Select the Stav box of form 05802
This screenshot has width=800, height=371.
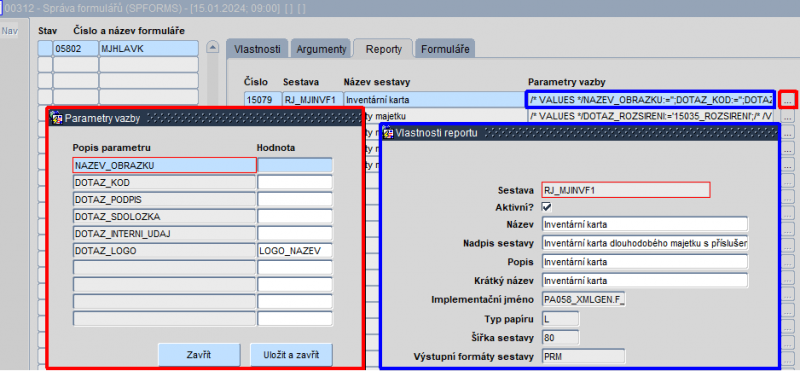click(x=45, y=48)
